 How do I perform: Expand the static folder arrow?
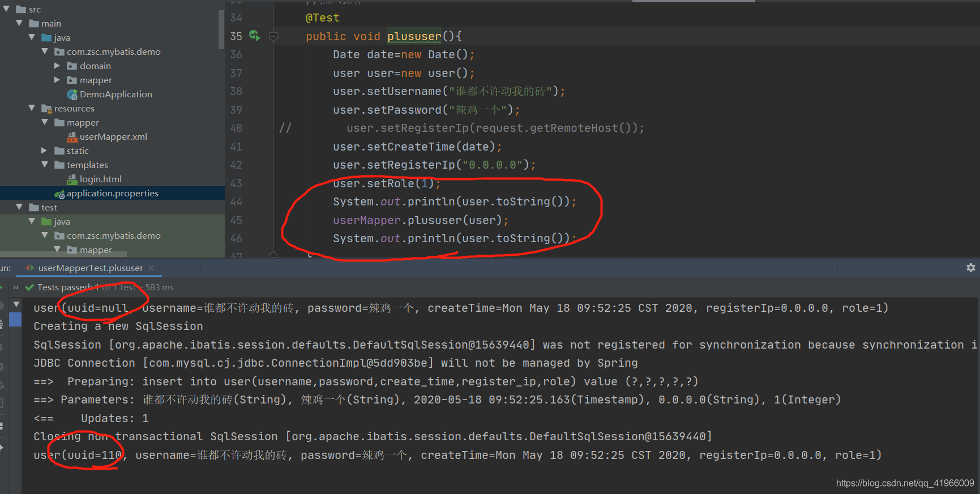(45, 151)
